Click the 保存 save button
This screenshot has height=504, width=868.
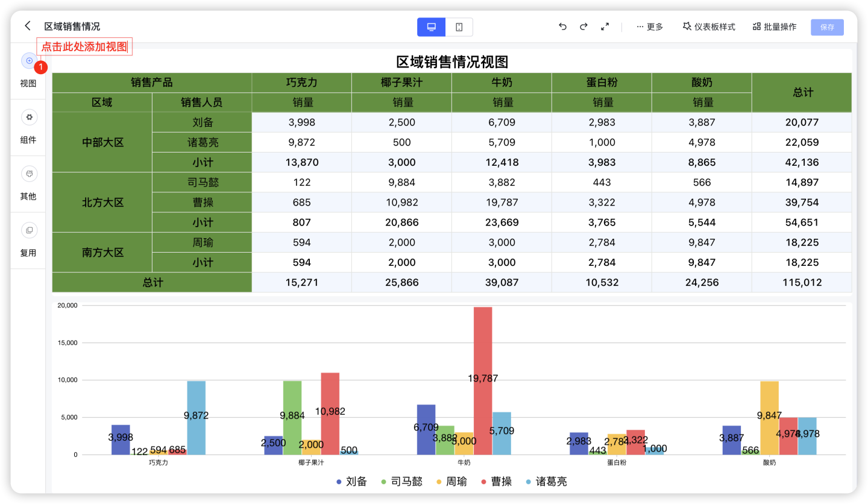pyautogui.click(x=827, y=27)
